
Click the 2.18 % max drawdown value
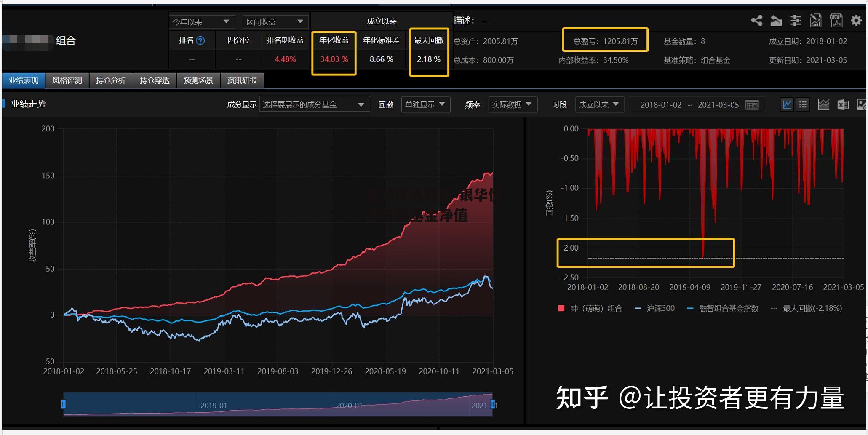point(429,59)
